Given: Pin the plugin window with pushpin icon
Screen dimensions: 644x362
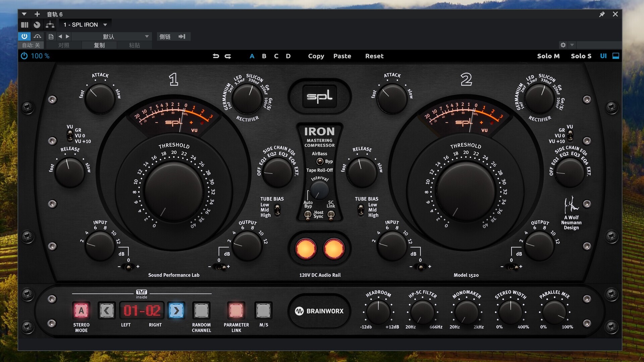Looking at the screenshot, I should [x=602, y=14].
